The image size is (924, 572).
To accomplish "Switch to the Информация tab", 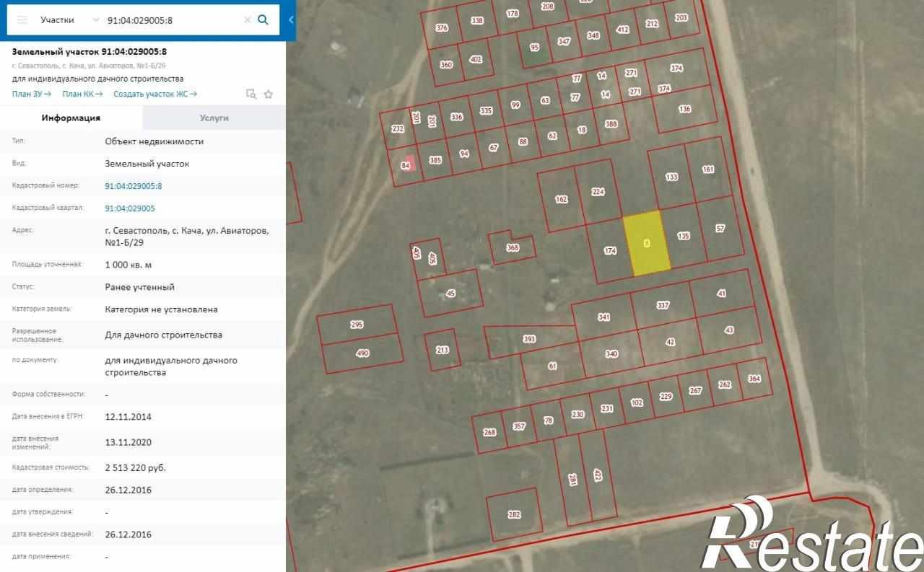I will (71, 118).
